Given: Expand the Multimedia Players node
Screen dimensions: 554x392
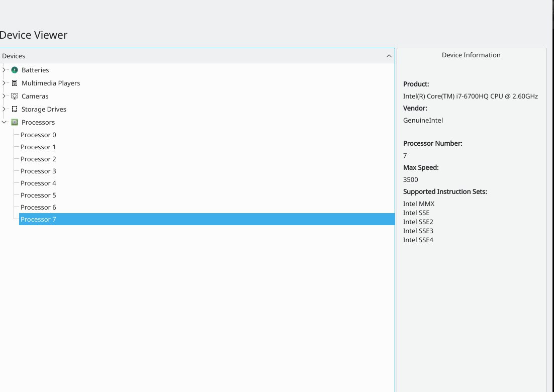Looking at the screenshot, I should click(x=4, y=83).
